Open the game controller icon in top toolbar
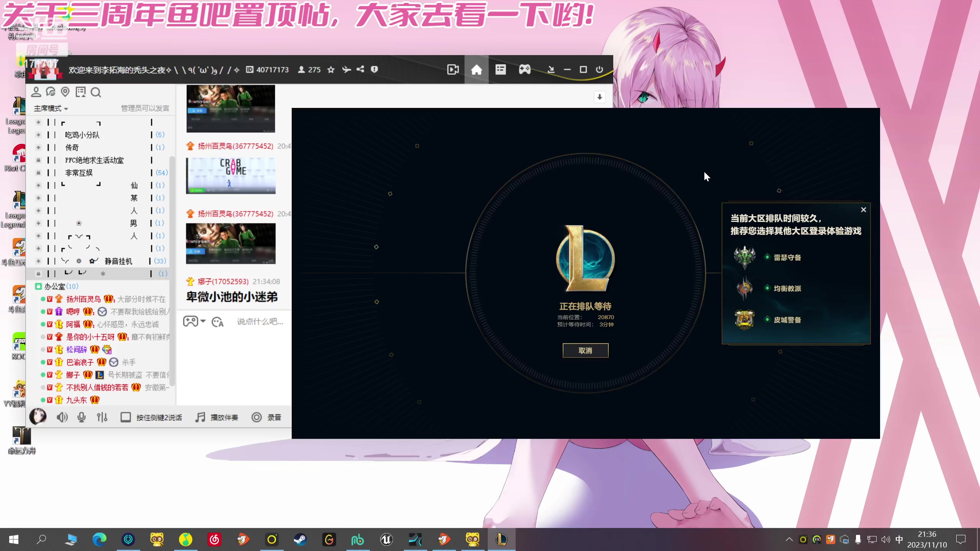The height and width of the screenshot is (551, 980). coord(524,69)
